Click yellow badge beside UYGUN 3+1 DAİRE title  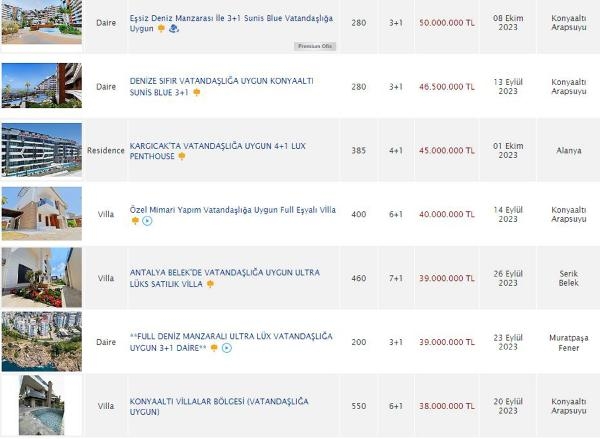(214, 348)
